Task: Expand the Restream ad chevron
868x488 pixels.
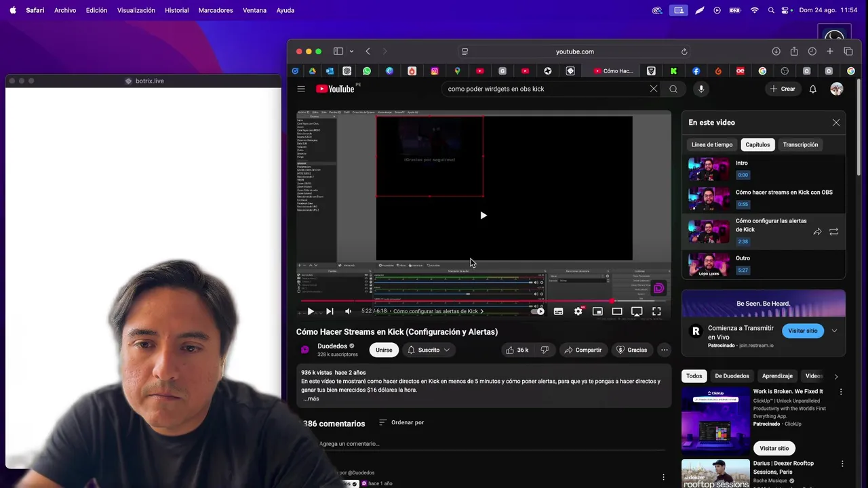Action: (x=834, y=331)
